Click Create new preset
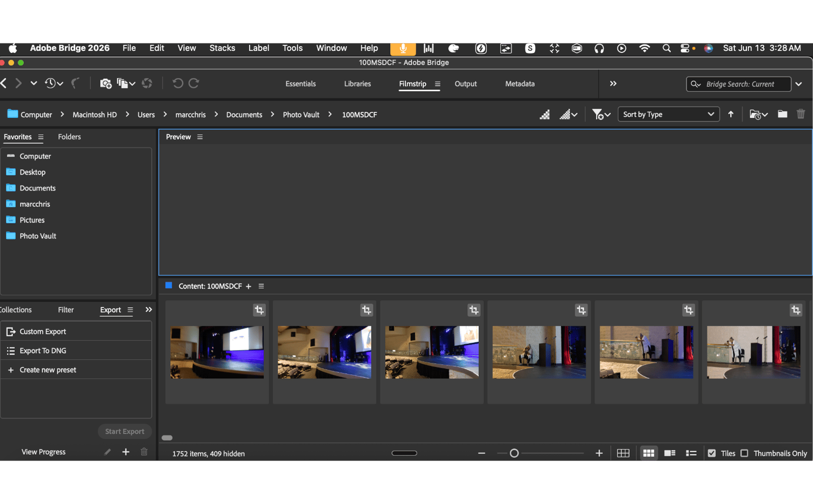This screenshot has width=813, height=504. [76, 370]
